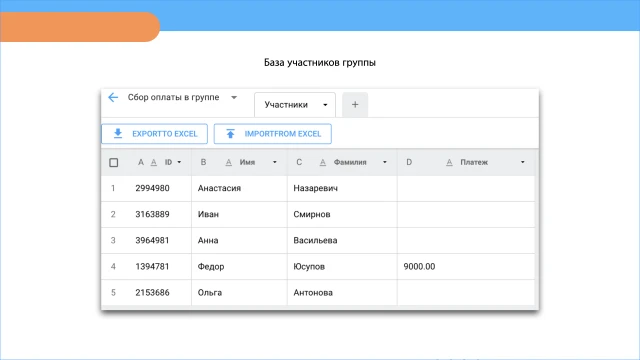The image size is (640, 360).
Task: Click the cell with name Анастасия
Action: pyautogui.click(x=239, y=188)
